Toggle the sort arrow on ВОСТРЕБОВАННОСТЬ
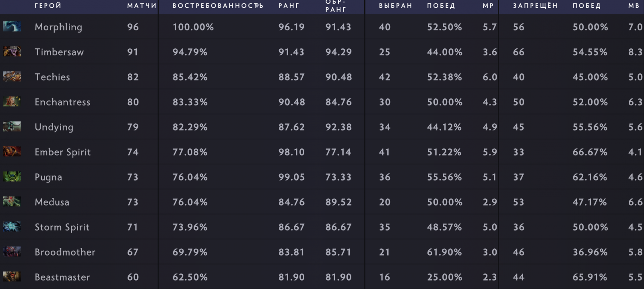 pyautogui.click(x=257, y=6)
